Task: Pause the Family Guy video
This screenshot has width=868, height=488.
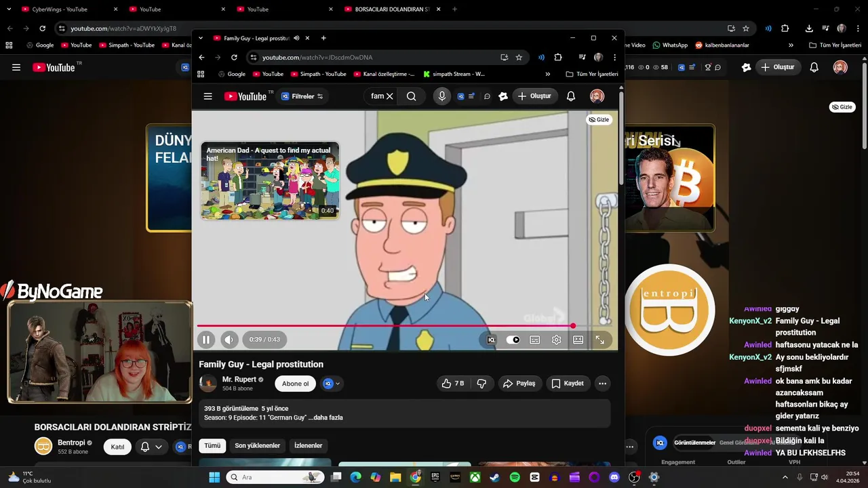Action: [x=206, y=340]
